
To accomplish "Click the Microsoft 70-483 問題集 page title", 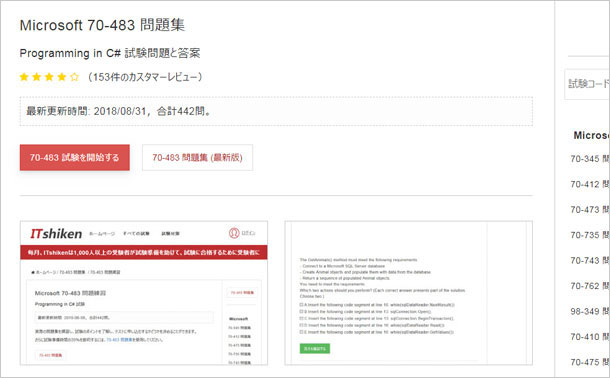I will pos(102,25).
